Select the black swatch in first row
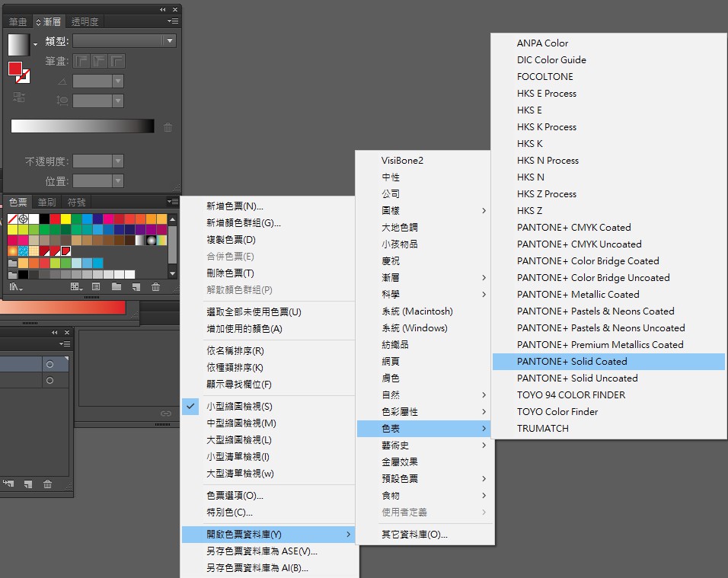 coord(45,219)
